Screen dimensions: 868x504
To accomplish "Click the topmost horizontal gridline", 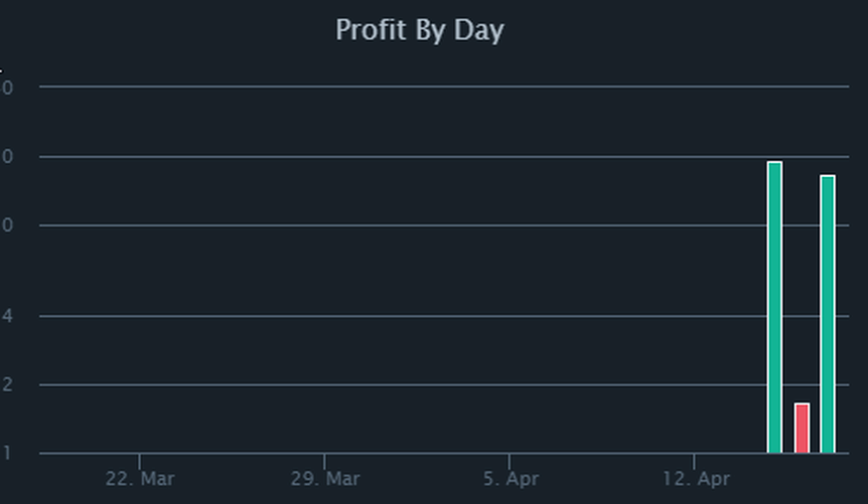I will pos(444,86).
